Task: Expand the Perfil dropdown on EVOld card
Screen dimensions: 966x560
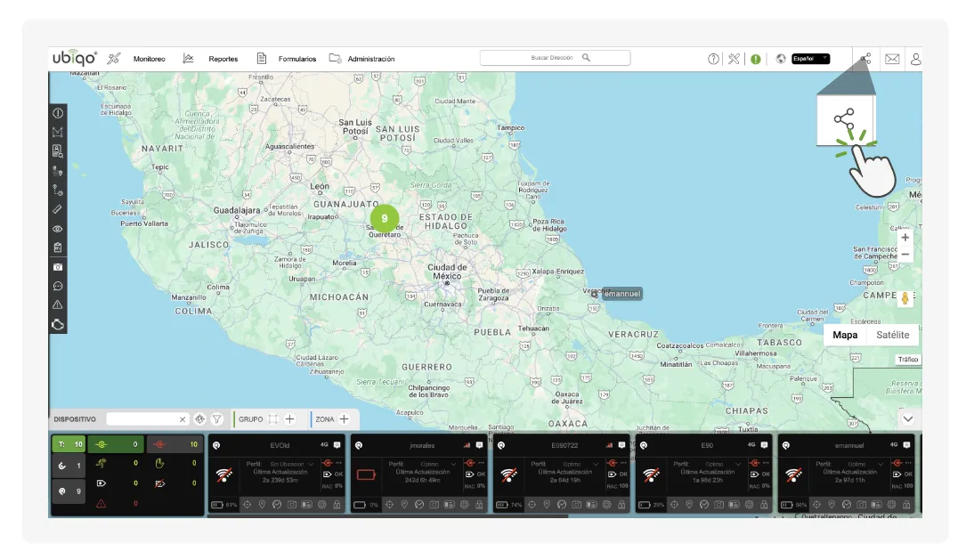Action: point(311,464)
